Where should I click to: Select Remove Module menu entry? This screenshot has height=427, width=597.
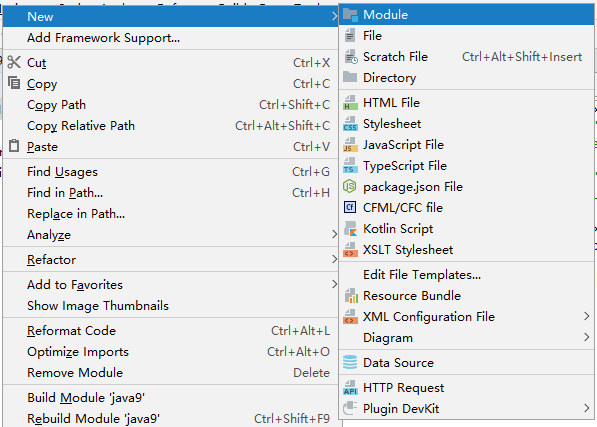coord(170,373)
